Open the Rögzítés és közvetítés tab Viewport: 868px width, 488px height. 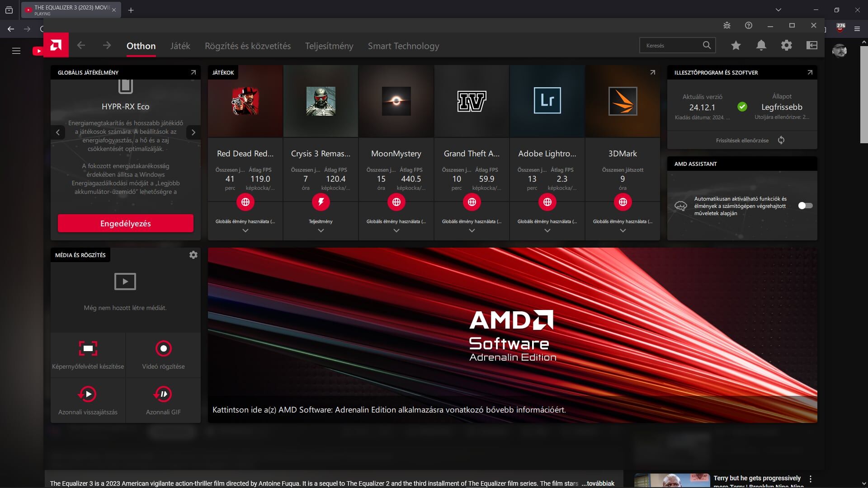(248, 46)
